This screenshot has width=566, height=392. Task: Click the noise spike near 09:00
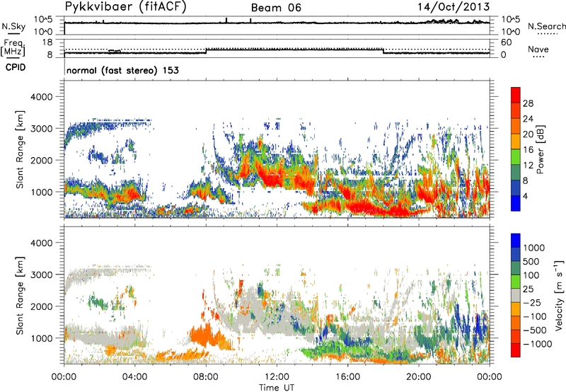point(226,21)
